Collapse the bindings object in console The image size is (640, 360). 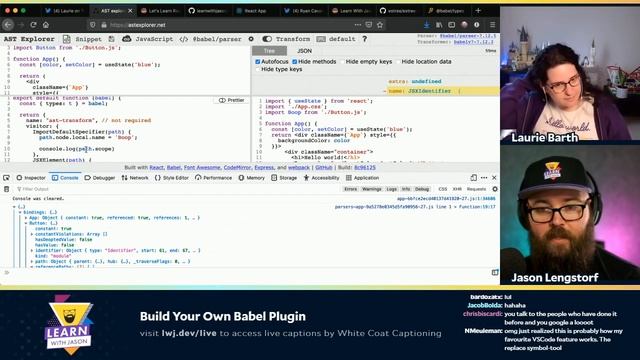(x=20, y=212)
